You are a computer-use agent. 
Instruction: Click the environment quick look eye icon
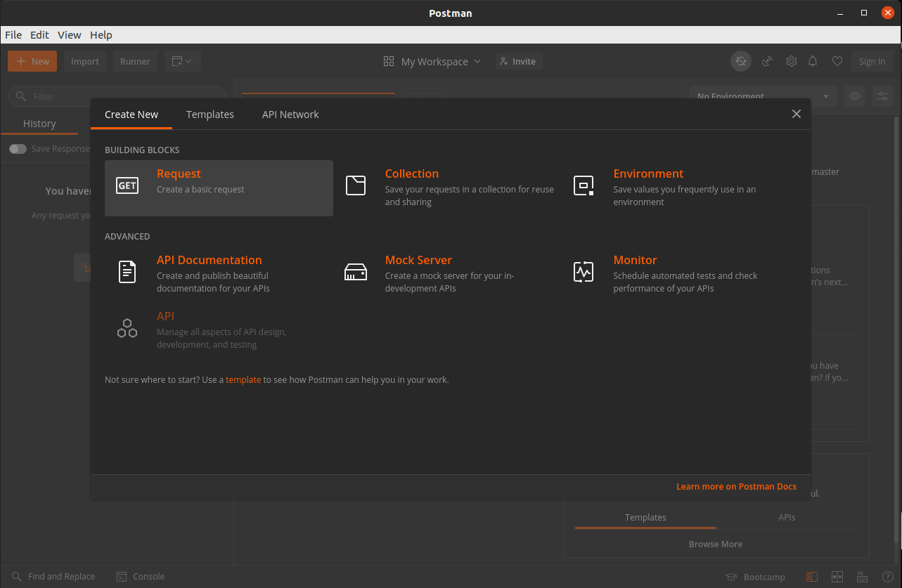(x=855, y=96)
